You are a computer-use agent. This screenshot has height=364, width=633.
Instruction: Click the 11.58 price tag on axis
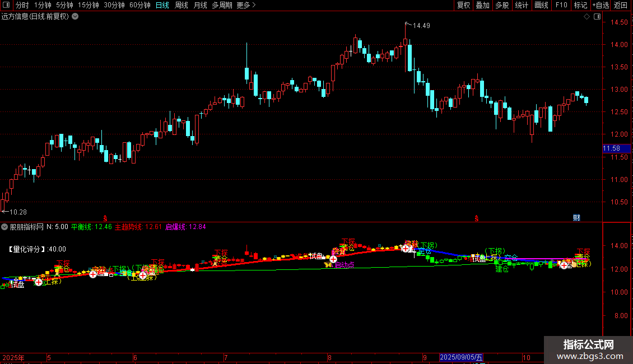coord(616,148)
